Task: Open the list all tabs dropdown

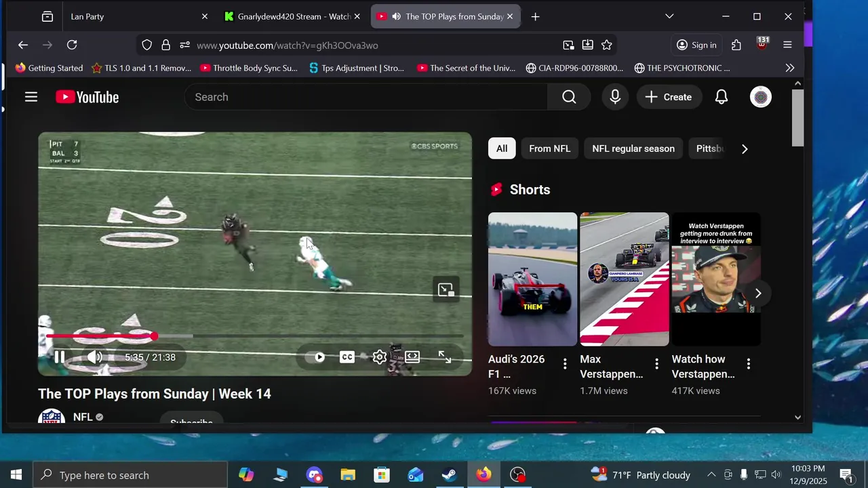Action: coord(669,16)
